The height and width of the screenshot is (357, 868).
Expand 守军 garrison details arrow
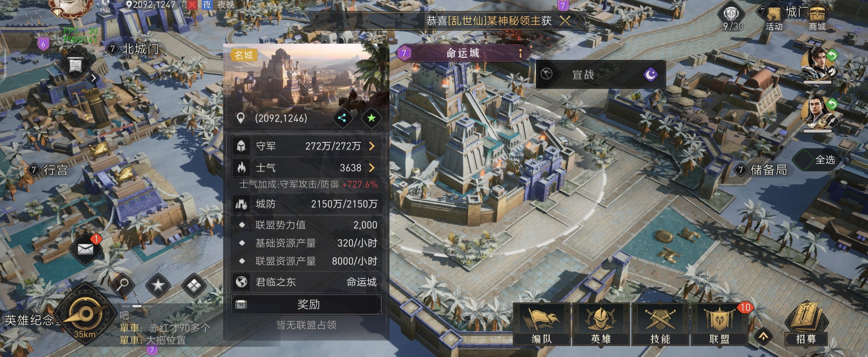372,146
